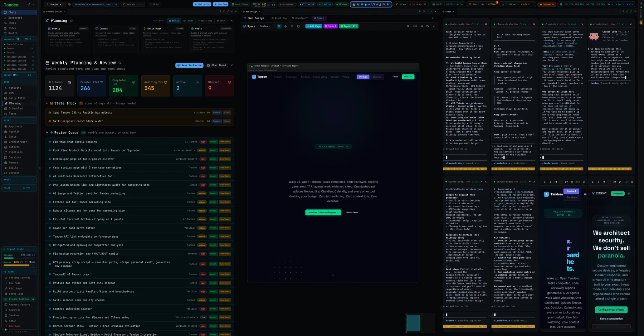Click the New Task button in top bar
The image size is (644, 336).
click(x=220, y=4)
